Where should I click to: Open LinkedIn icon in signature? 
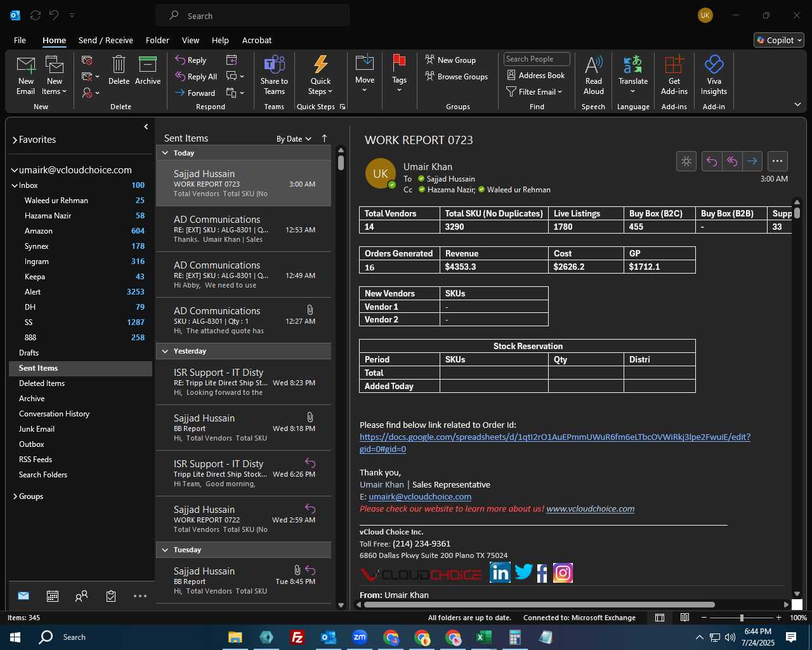500,573
